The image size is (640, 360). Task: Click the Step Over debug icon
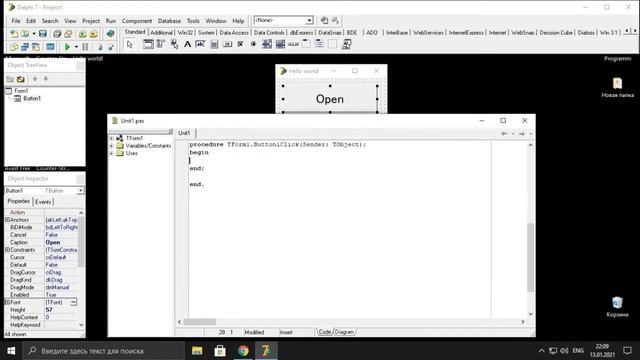[110, 47]
